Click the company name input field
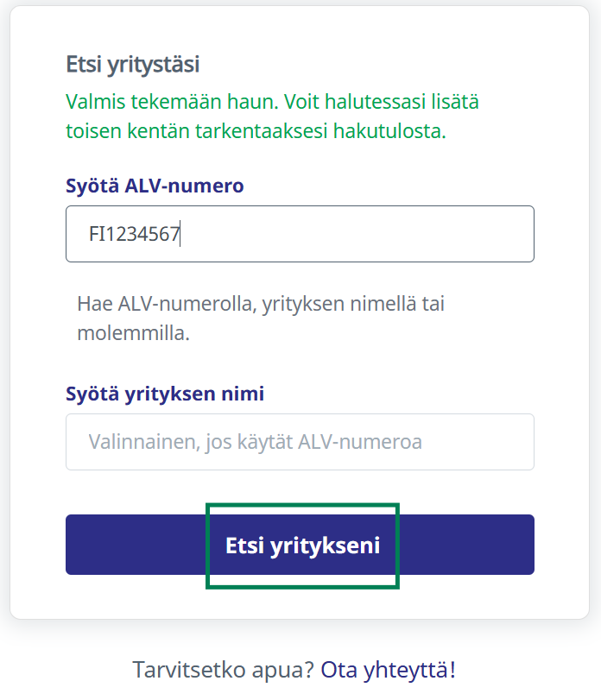The image size is (601, 700). pos(300,442)
